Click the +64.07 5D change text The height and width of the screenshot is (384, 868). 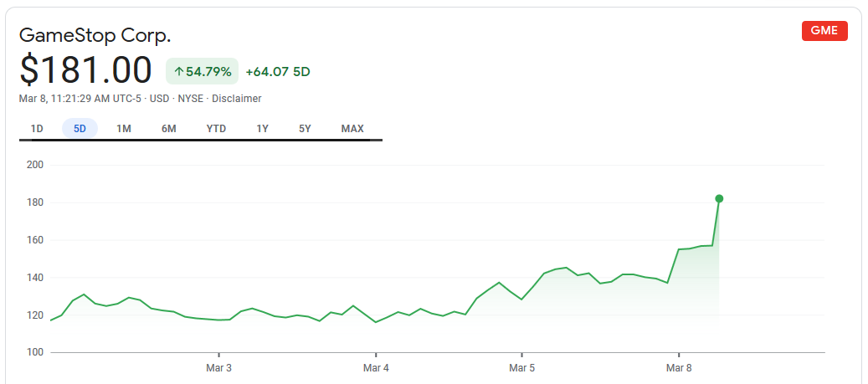[278, 71]
